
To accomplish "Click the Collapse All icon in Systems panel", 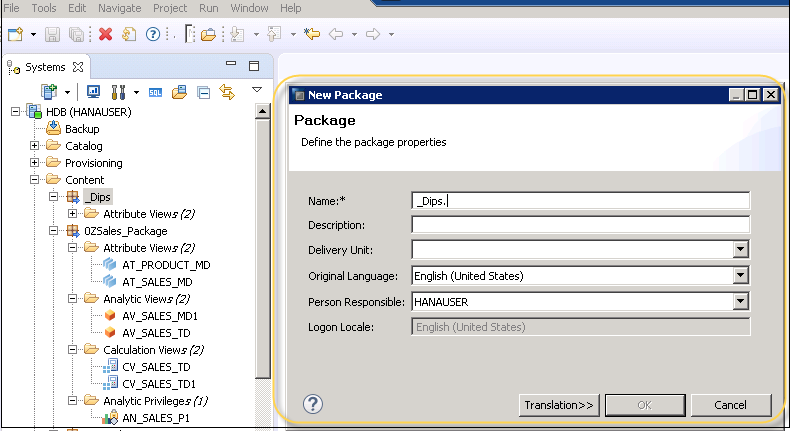I will 203,92.
